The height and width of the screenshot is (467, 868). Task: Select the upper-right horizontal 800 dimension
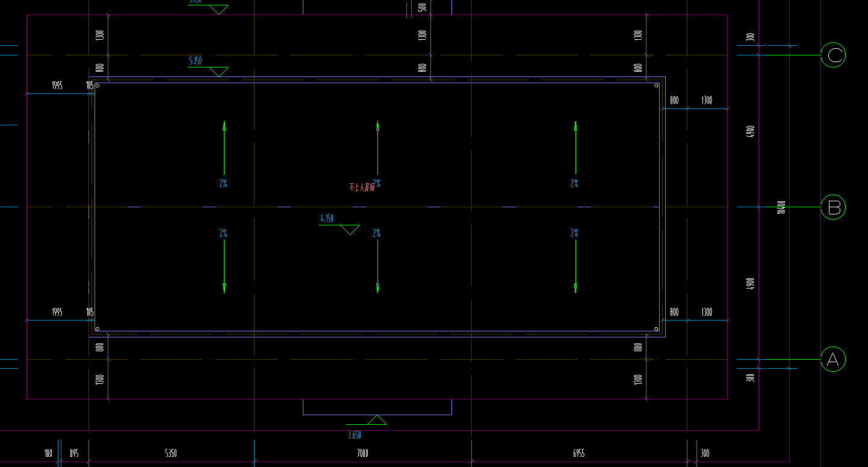(x=674, y=101)
